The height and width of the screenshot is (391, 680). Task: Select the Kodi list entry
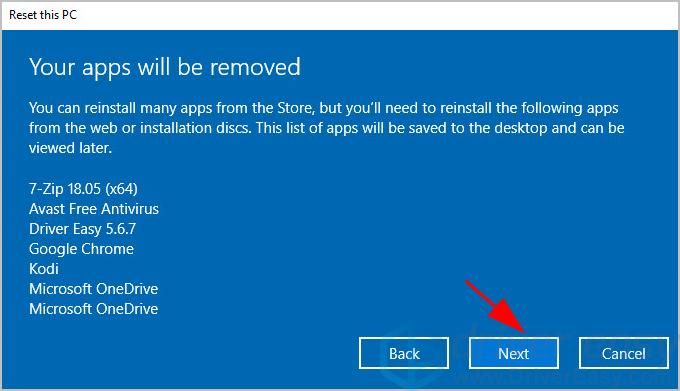43,269
